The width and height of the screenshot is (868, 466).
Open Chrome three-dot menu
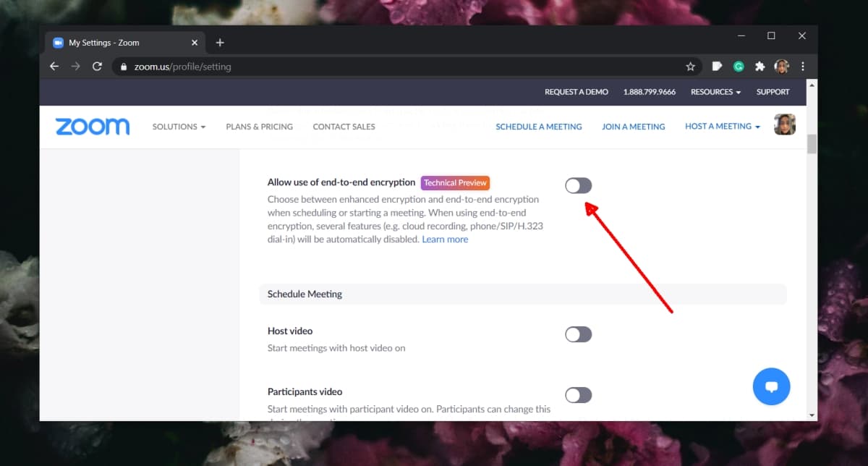coord(802,67)
